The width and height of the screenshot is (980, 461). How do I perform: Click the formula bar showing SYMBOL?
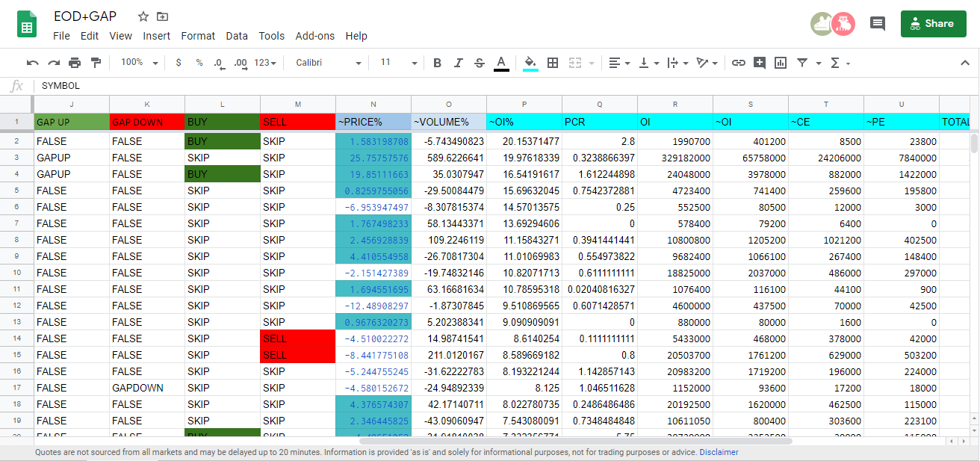(x=508, y=86)
